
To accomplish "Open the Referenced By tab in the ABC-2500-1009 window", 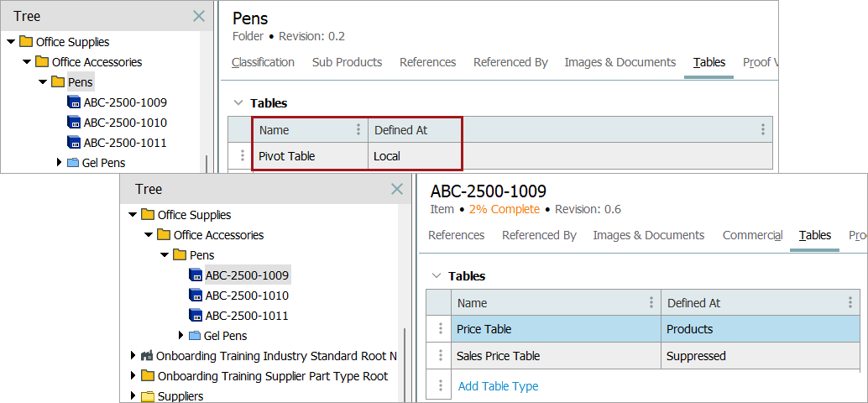I will (x=539, y=235).
